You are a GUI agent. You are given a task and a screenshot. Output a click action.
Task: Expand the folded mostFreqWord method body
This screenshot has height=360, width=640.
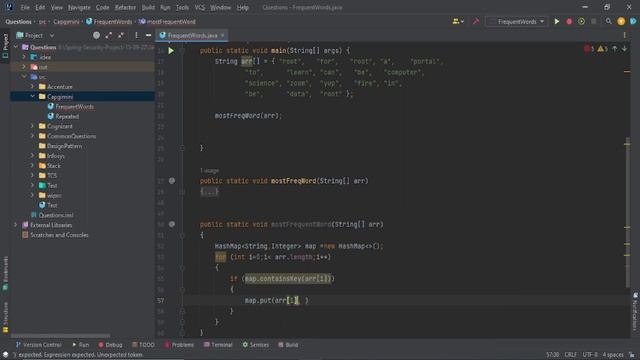tap(209, 191)
